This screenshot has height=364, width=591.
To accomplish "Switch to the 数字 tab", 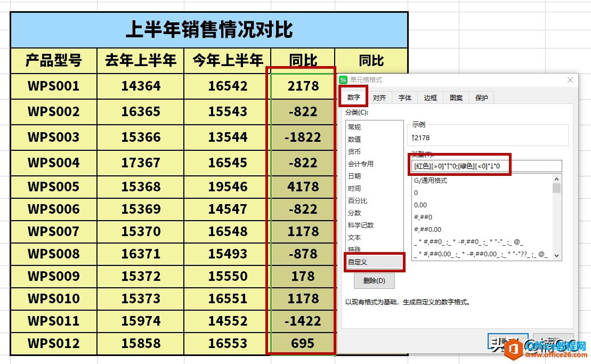I will (x=353, y=97).
